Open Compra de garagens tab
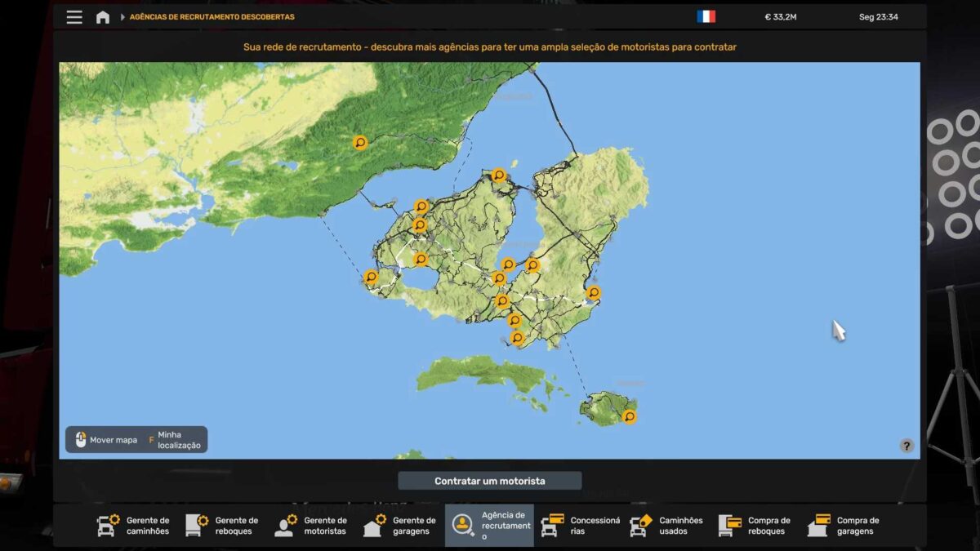Screen dimensions: 980x551 click(x=844, y=526)
